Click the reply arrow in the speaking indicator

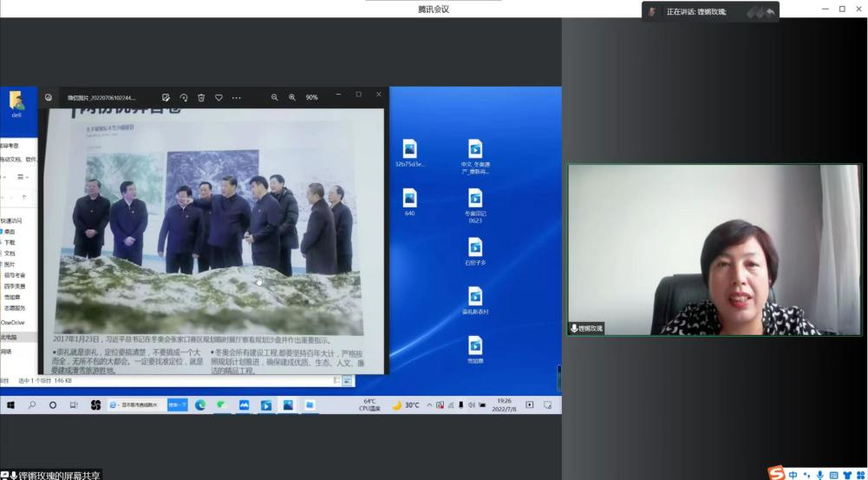[770, 12]
